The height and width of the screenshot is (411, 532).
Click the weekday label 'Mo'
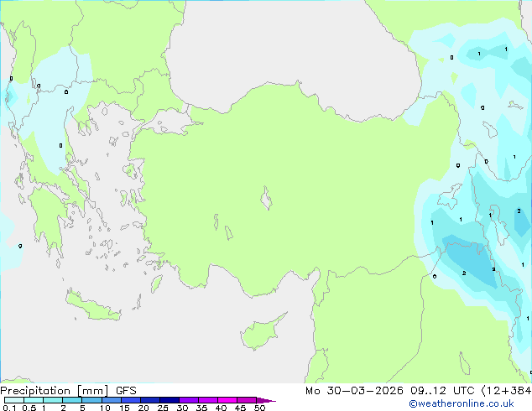[313, 391]
